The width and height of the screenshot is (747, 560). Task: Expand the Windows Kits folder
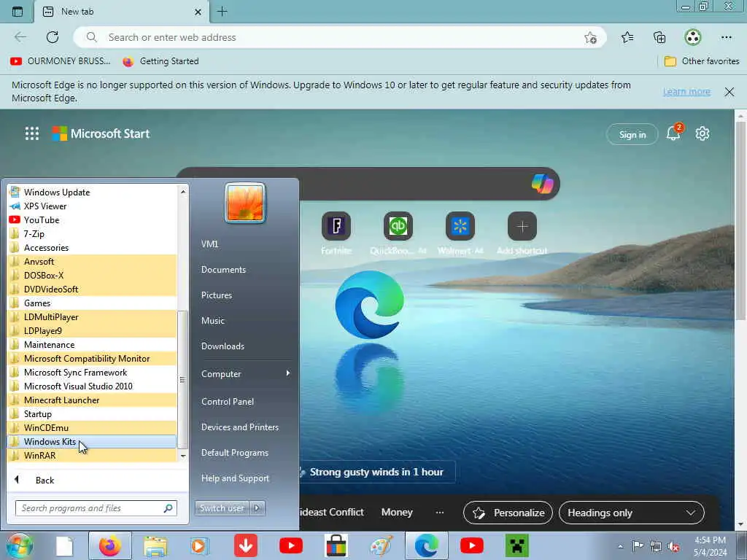[93, 441]
